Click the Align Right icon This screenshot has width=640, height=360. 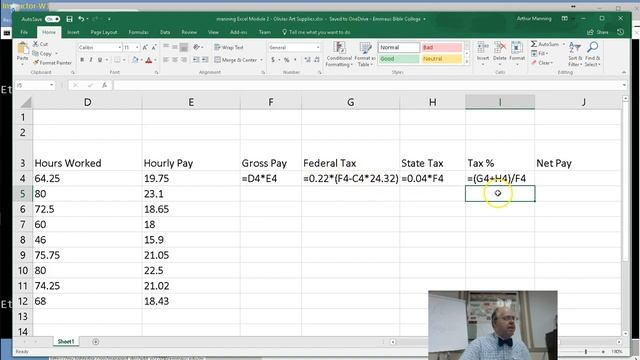184,60
